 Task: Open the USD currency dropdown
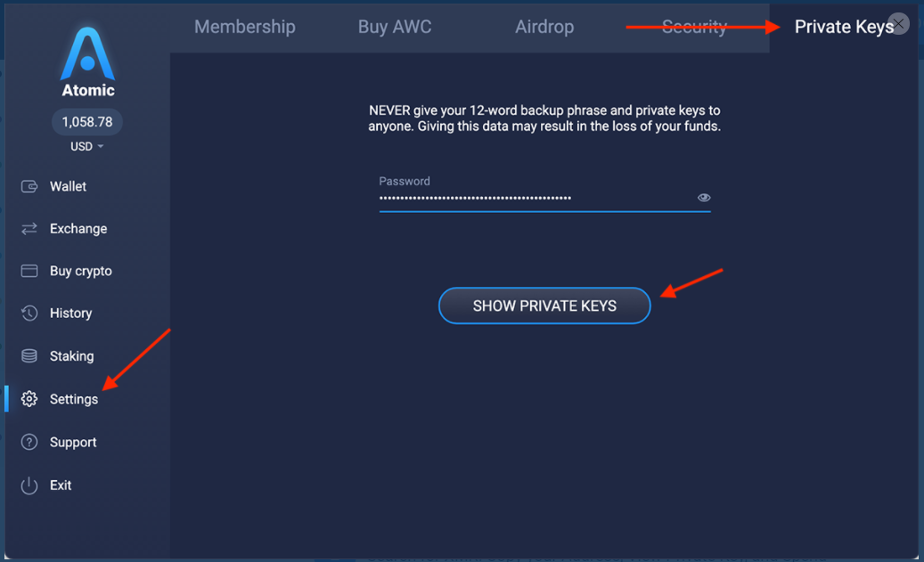coord(87,146)
